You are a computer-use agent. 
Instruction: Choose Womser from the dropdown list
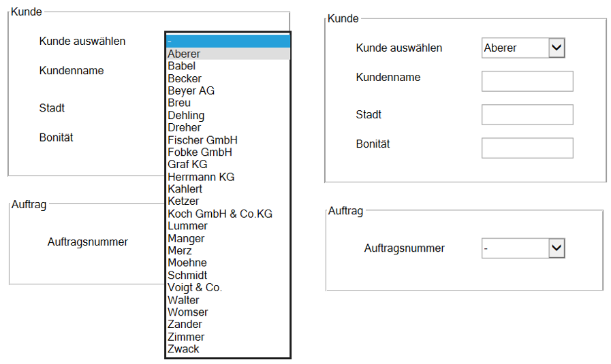[x=228, y=312]
